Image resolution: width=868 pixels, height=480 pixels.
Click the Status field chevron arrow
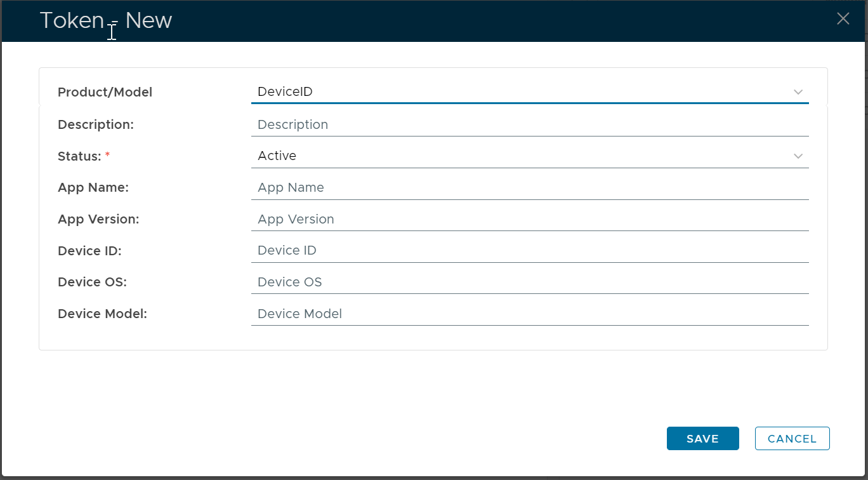tap(798, 156)
